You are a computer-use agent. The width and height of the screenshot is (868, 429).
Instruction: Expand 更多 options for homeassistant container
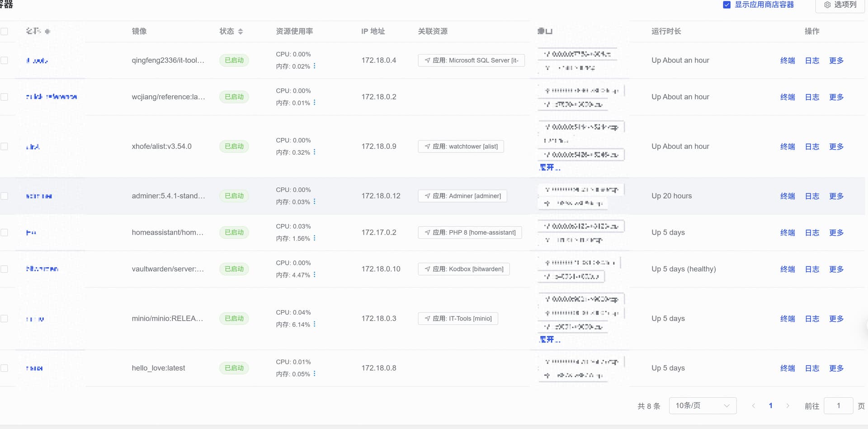click(x=836, y=233)
